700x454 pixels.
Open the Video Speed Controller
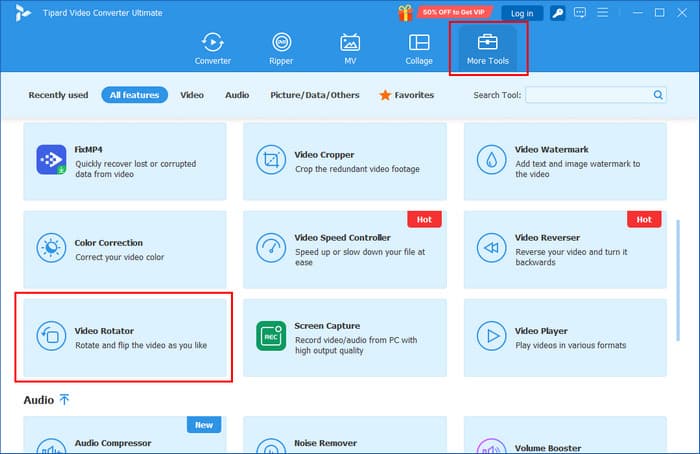[344, 249]
